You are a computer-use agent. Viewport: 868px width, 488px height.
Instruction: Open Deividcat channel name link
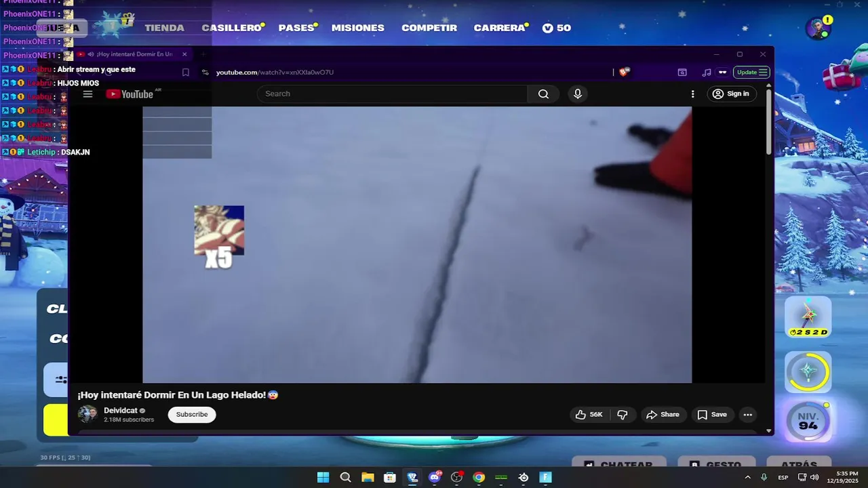click(121, 411)
